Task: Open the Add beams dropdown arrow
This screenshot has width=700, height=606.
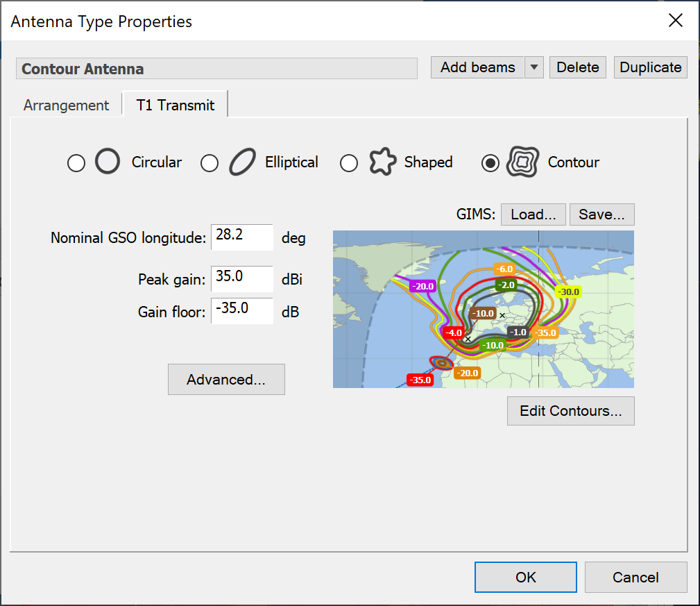Action: [534, 67]
